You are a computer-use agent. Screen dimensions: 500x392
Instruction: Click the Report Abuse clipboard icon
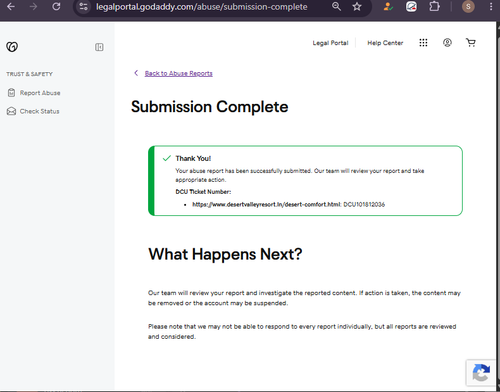coord(11,93)
